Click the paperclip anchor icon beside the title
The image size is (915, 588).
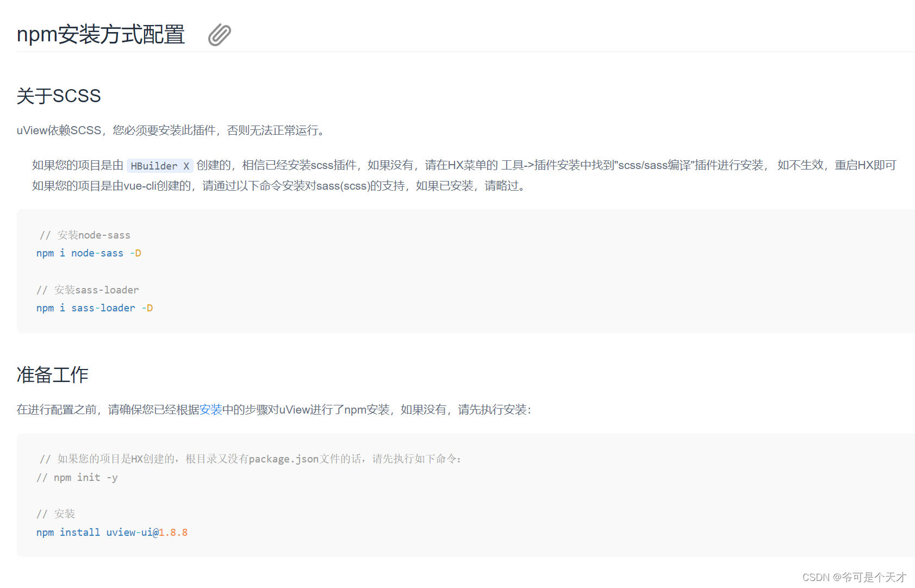tap(220, 35)
